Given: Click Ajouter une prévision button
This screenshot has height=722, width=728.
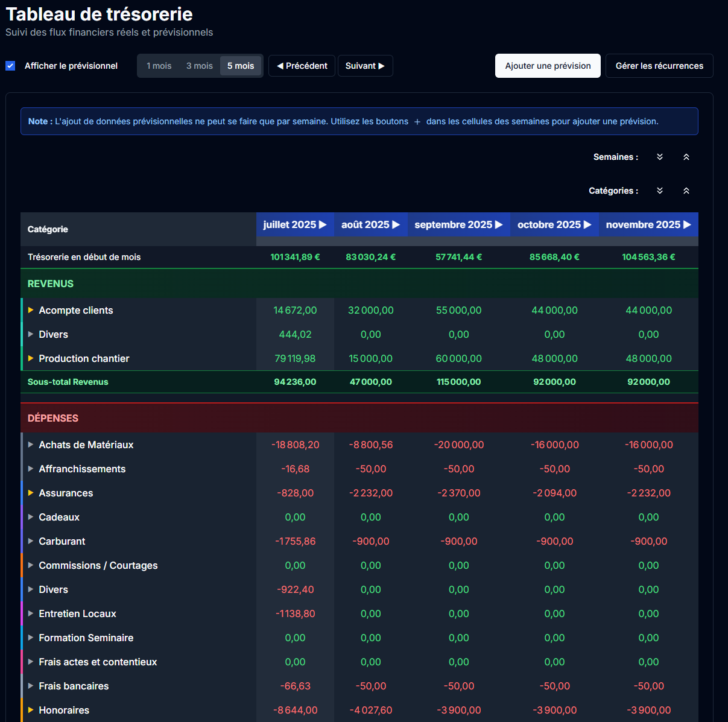Looking at the screenshot, I should [548, 66].
